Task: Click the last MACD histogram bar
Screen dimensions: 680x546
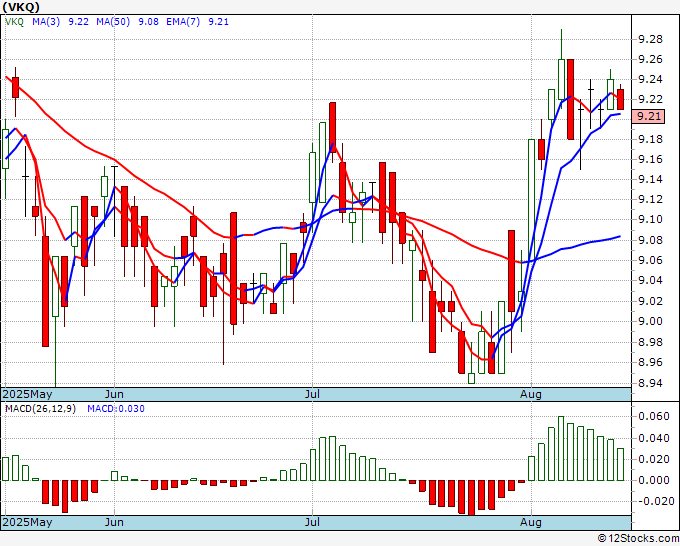Action: 621,464
